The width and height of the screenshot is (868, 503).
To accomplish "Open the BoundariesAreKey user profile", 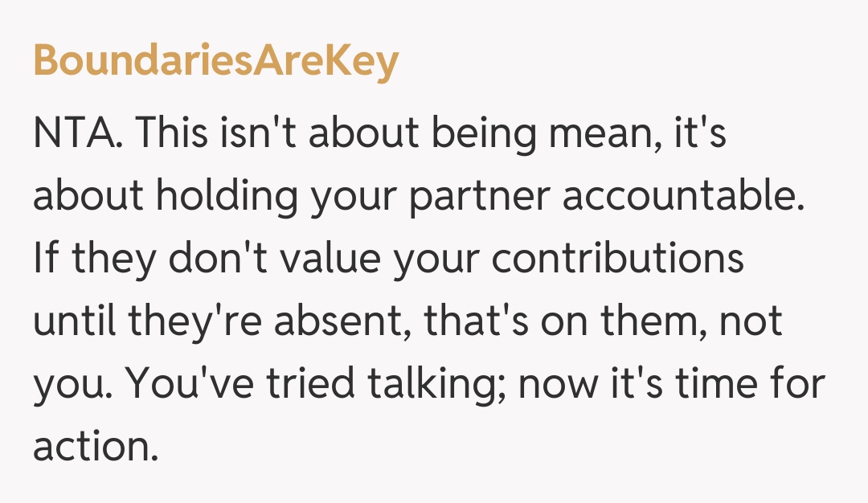I will click(x=215, y=60).
